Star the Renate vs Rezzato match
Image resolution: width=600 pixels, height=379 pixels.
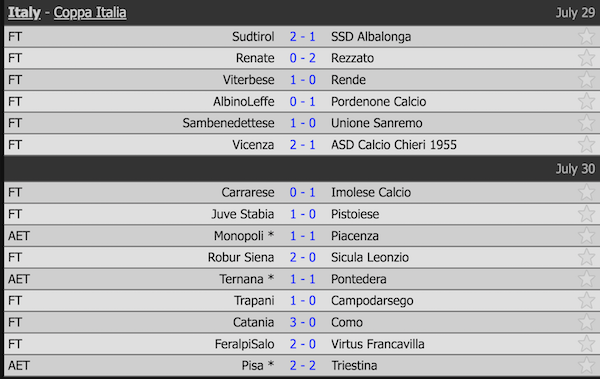click(586, 58)
